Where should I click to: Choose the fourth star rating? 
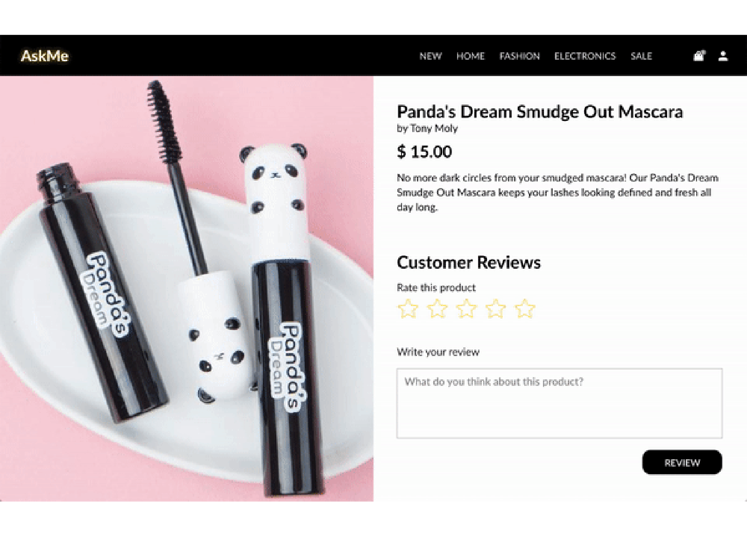click(x=495, y=309)
